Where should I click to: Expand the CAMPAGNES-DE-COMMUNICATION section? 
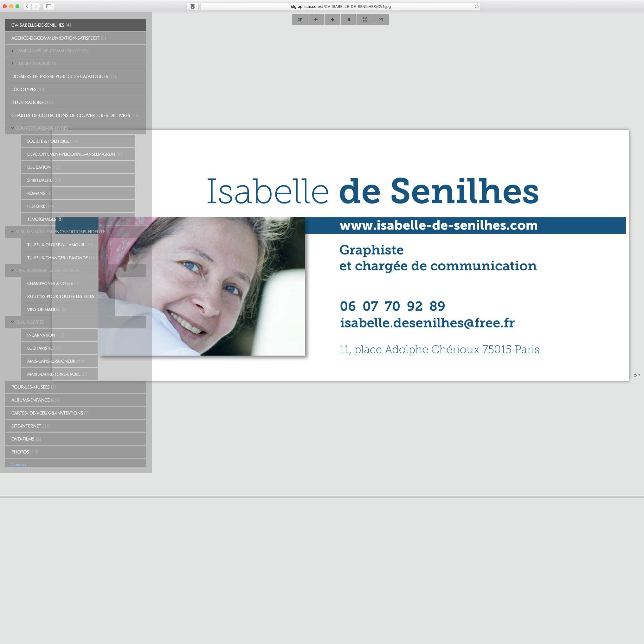51,51
